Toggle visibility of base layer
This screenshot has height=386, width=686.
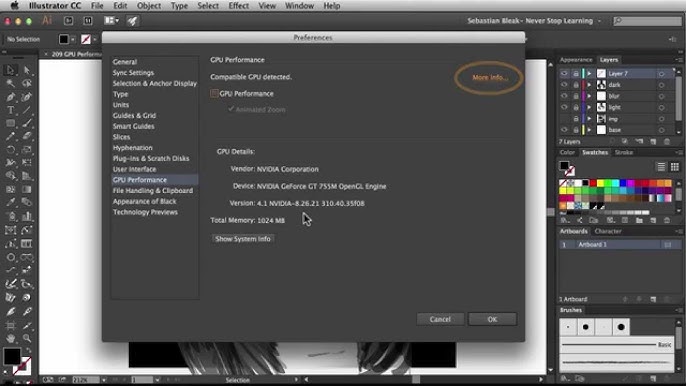[x=564, y=130]
